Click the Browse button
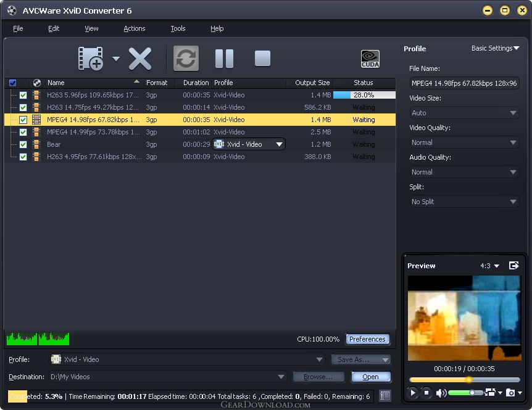This screenshot has width=532, height=410. (318, 377)
